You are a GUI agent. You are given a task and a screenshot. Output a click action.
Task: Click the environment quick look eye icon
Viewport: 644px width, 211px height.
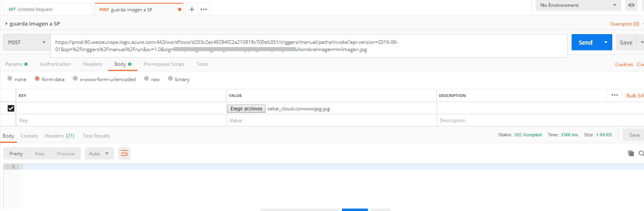point(631,5)
